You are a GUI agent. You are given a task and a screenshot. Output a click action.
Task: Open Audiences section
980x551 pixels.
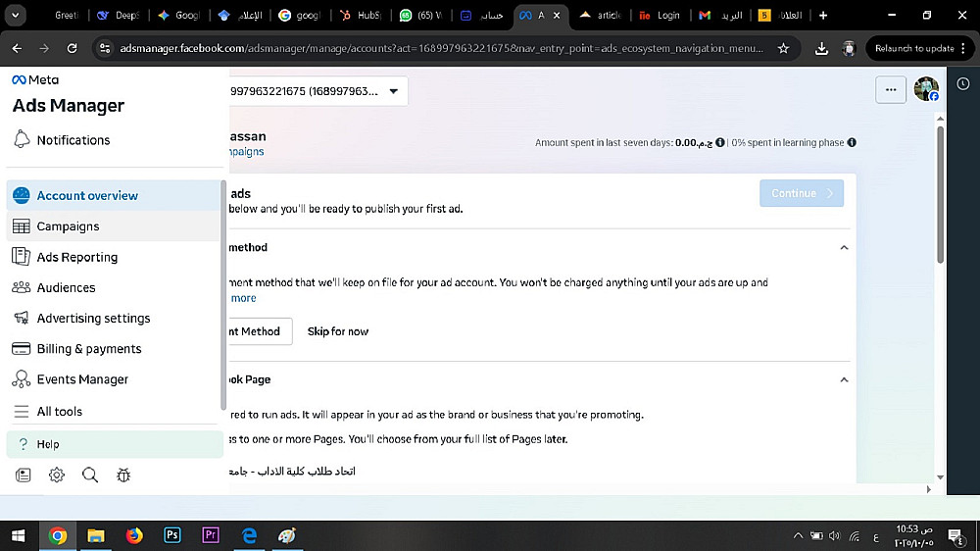tap(114, 287)
